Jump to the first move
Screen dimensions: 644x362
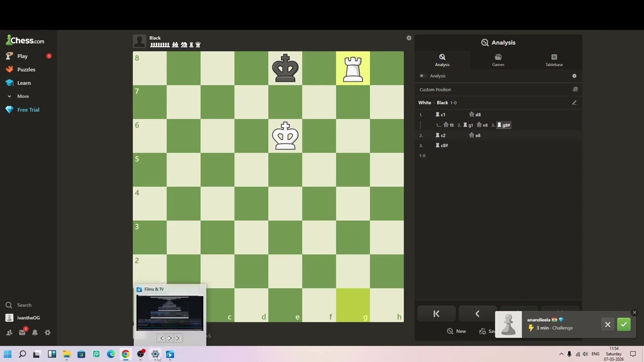pyautogui.click(x=436, y=314)
